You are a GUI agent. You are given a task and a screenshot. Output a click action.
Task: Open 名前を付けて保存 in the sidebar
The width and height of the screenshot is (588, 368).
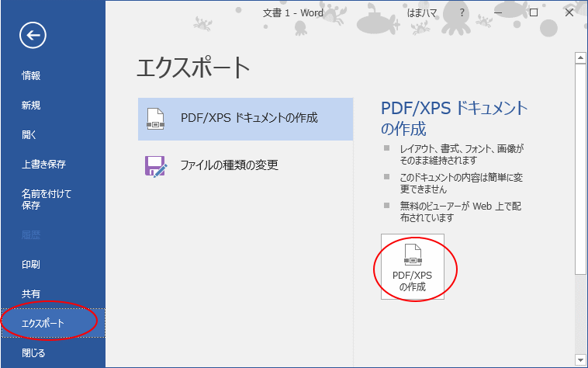46,200
